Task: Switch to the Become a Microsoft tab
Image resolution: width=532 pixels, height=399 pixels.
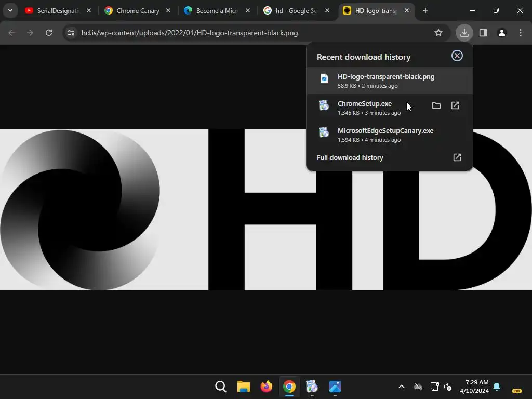Action: click(217, 11)
